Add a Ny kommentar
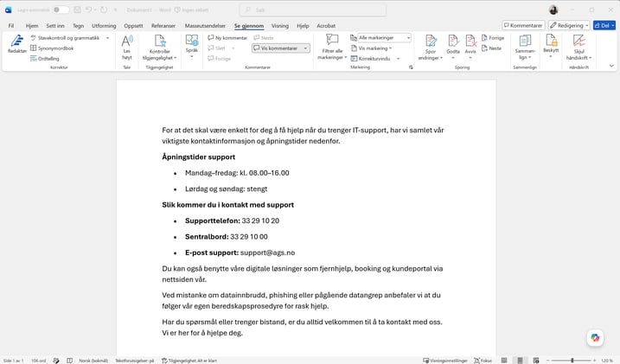 coord(227,38)
